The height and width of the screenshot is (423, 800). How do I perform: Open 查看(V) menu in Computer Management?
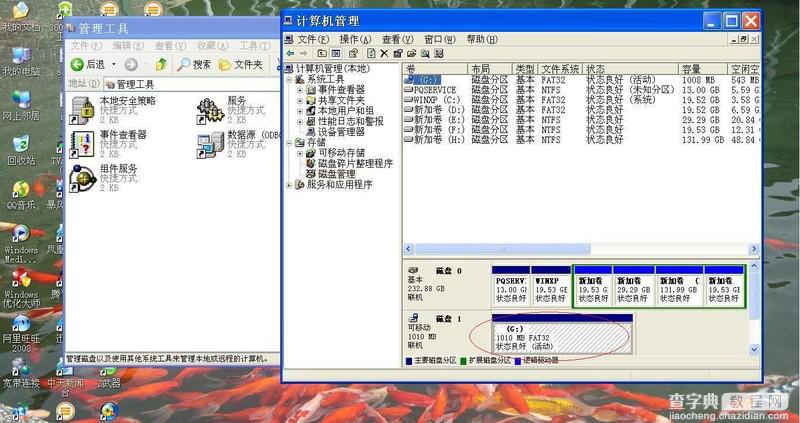pyautogui.click(x=397, y=39)
